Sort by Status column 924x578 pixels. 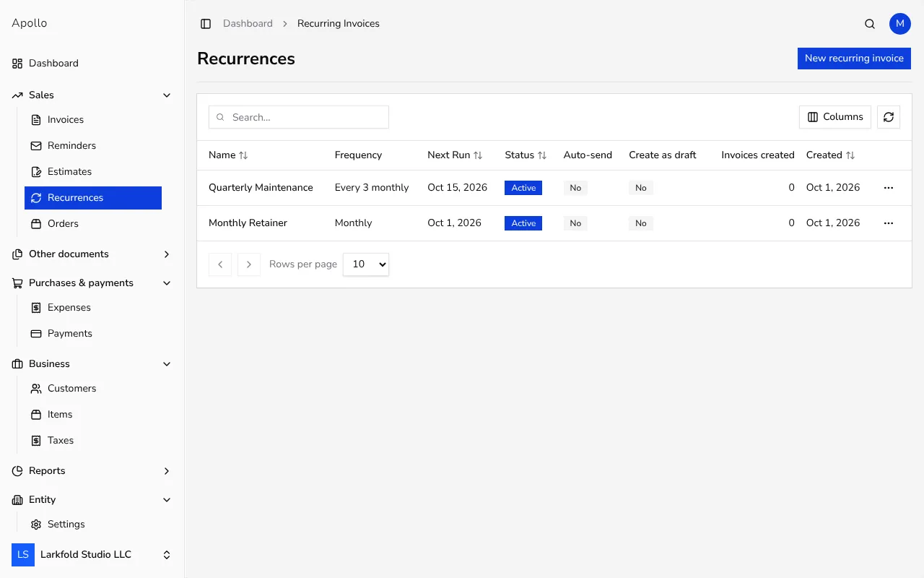pyautogui.click(x=526, y=155)
